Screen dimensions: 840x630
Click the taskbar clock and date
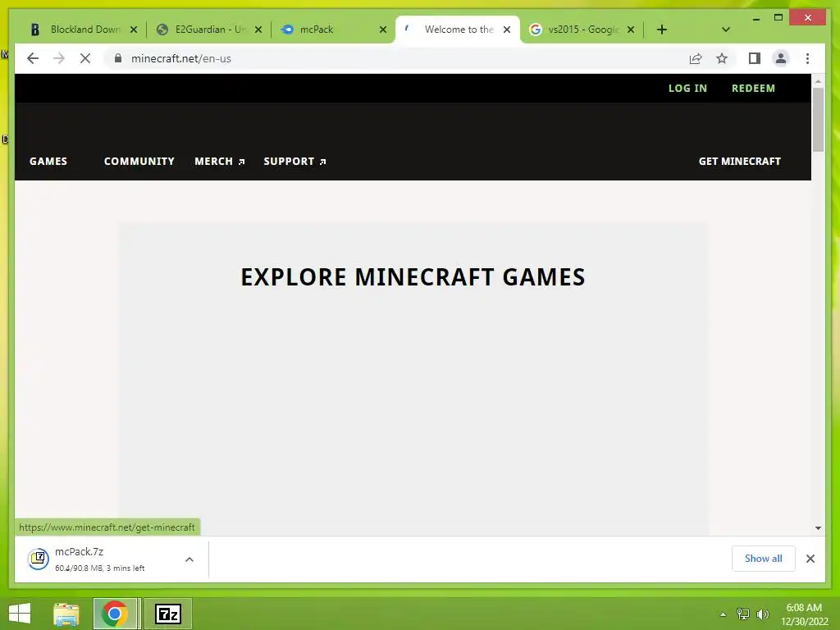[804, 614]
